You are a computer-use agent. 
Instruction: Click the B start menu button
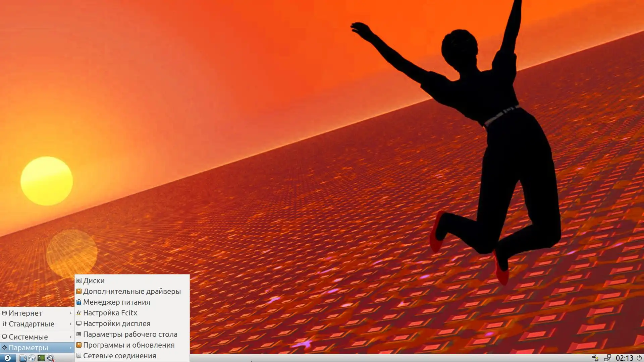point(8,358)
